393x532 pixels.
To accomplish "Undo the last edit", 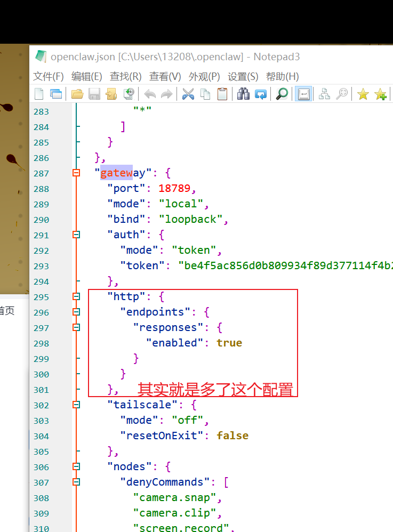I will pos(150,94).
